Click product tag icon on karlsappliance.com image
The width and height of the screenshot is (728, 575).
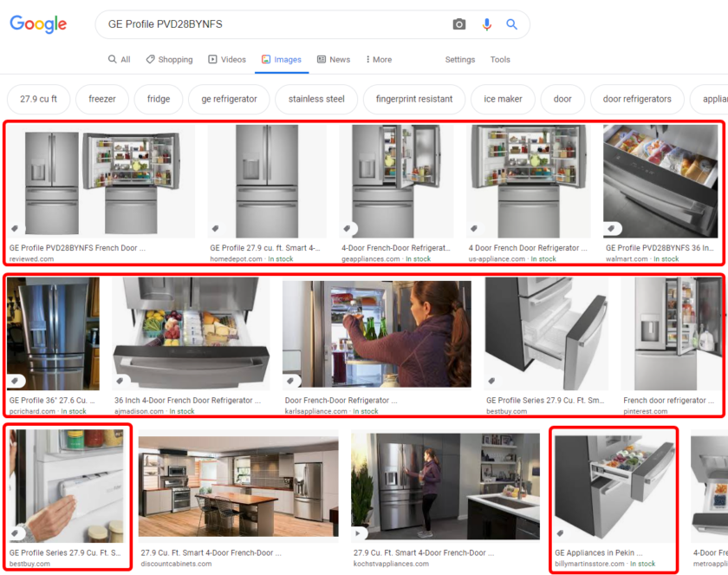(x=290, y=381)
